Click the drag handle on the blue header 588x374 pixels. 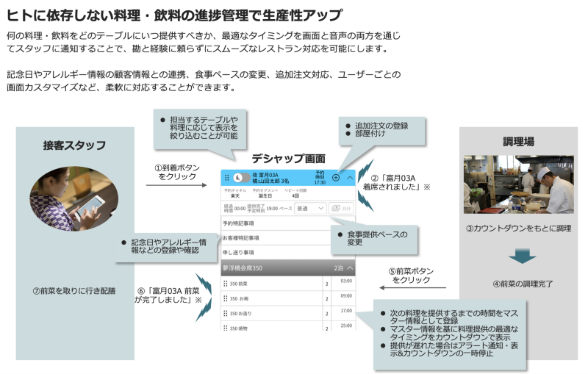tap(227, 178)
